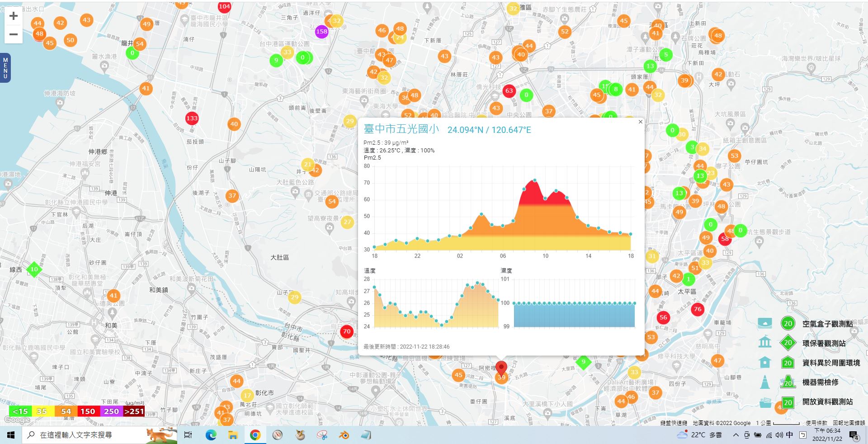Viewport: 868px width, 444px height.
Task: Open Task View on the taskbar
Action: (188, 435)
